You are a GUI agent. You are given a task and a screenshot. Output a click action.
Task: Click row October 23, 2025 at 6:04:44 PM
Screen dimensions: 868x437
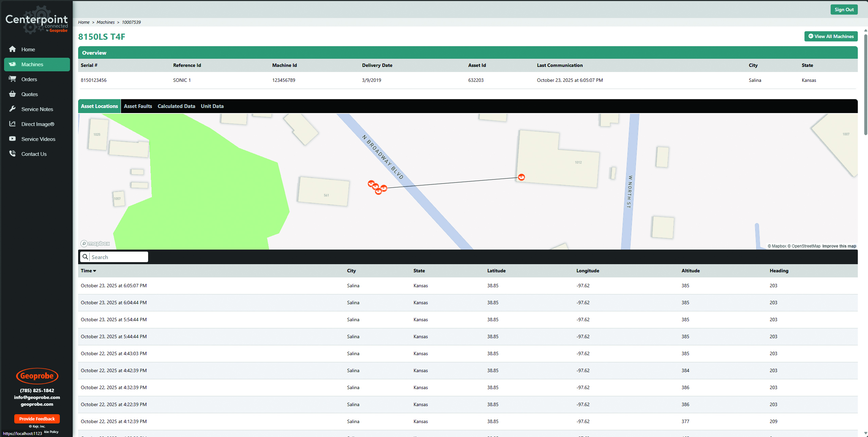click(468, 303)
